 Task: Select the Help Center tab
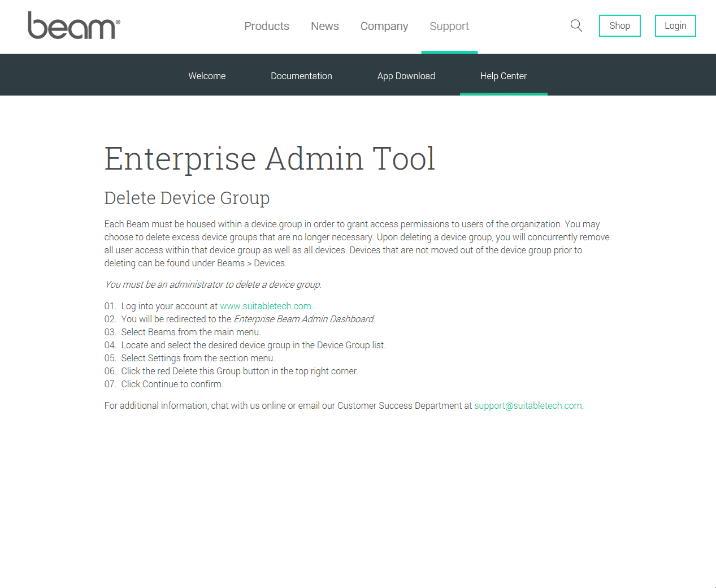[x=504, y=76]
